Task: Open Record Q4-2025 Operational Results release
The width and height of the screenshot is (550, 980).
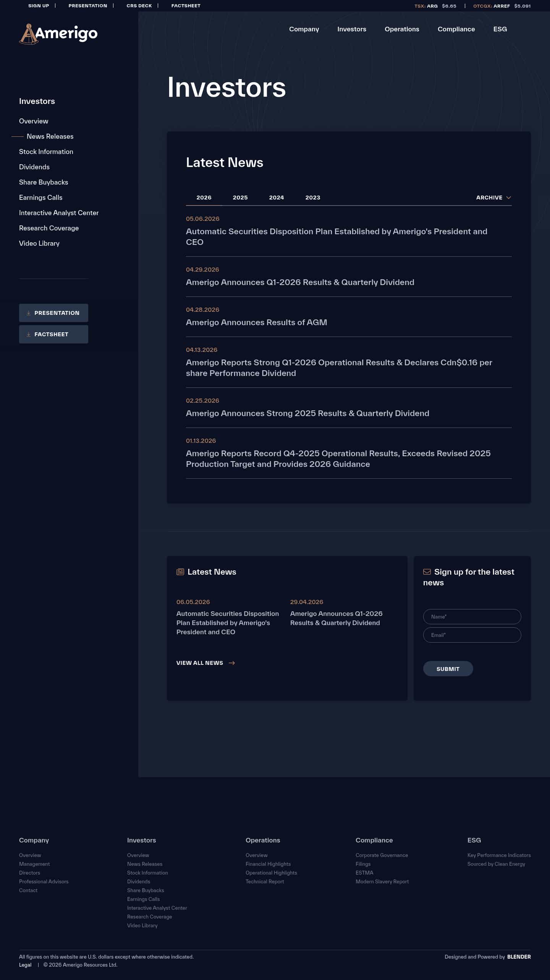Action: pyautogui.click(x=338, y=459)
